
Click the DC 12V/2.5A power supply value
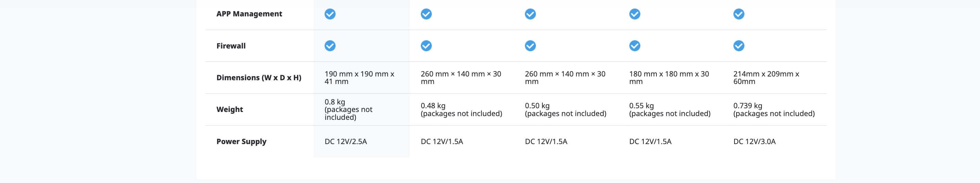coord(345,142)
